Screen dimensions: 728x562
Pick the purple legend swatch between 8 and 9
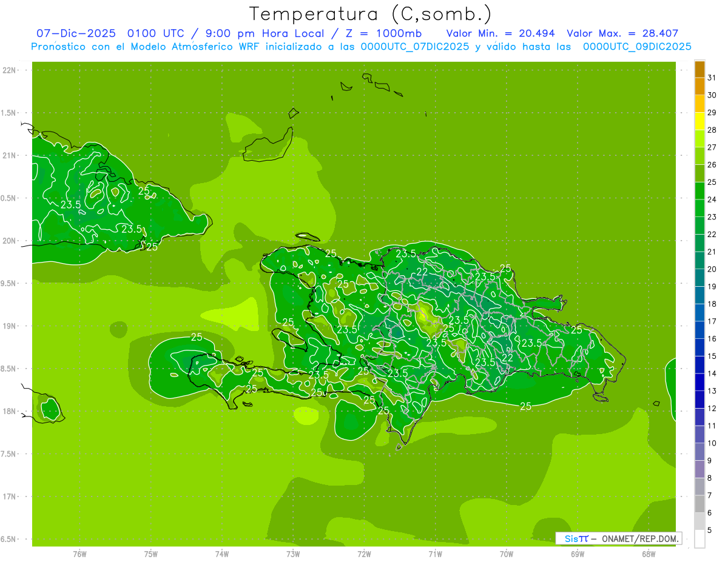(x=699, y=469)
